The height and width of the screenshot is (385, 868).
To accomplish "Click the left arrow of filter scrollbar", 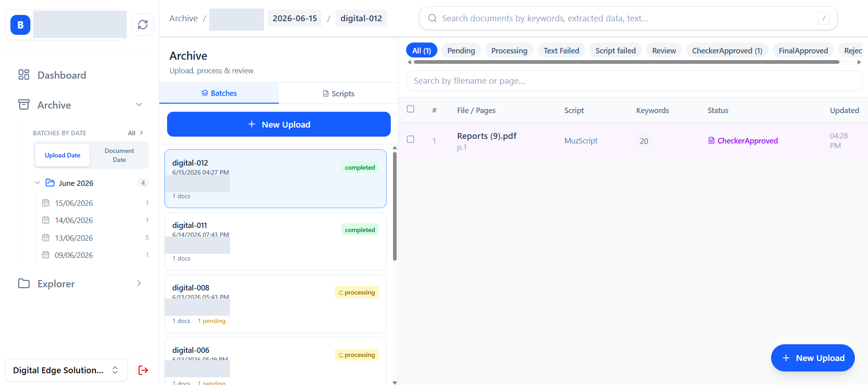I will [x=409, y=62].
